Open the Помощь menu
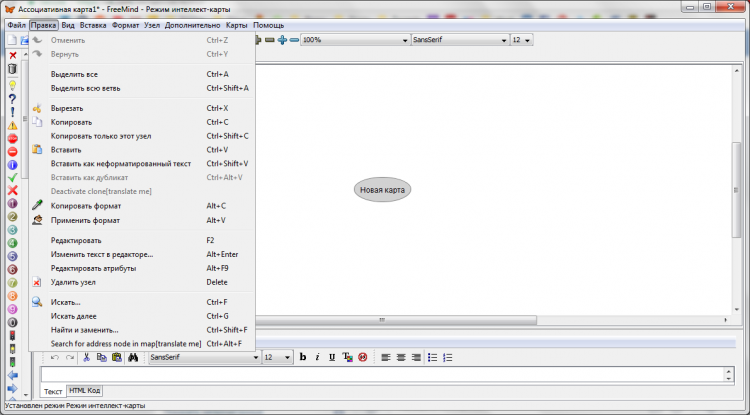The width and height of the screenshot is (750, 415). click(x=268, y=25)
